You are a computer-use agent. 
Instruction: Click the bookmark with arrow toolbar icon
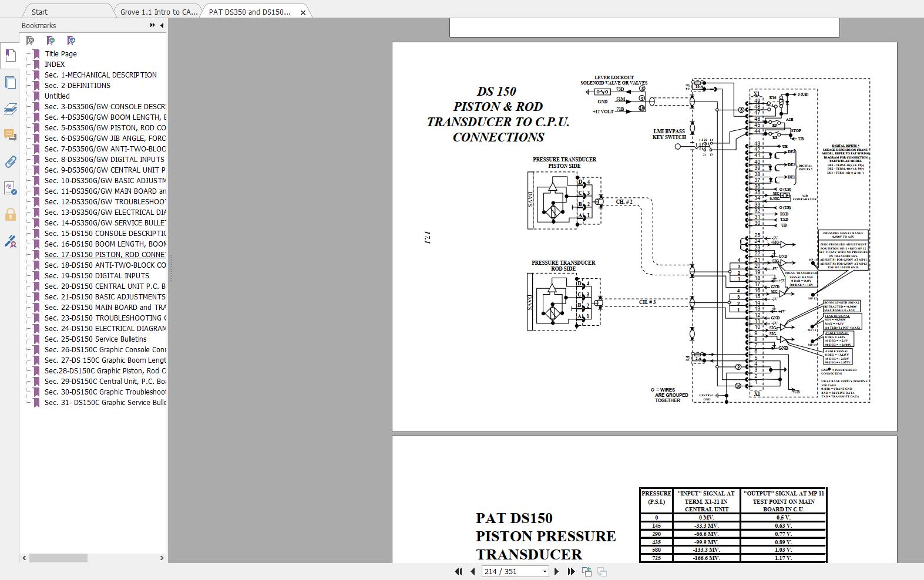pos(71,41)
